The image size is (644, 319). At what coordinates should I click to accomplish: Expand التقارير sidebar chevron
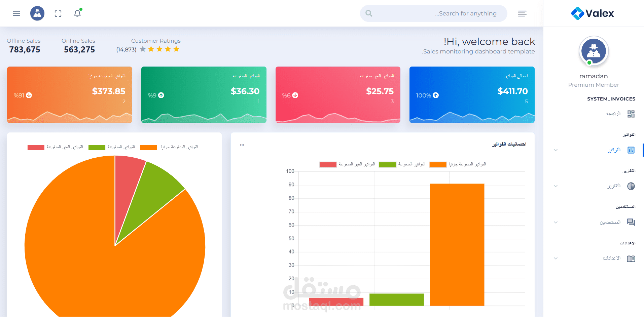(556, 186)
